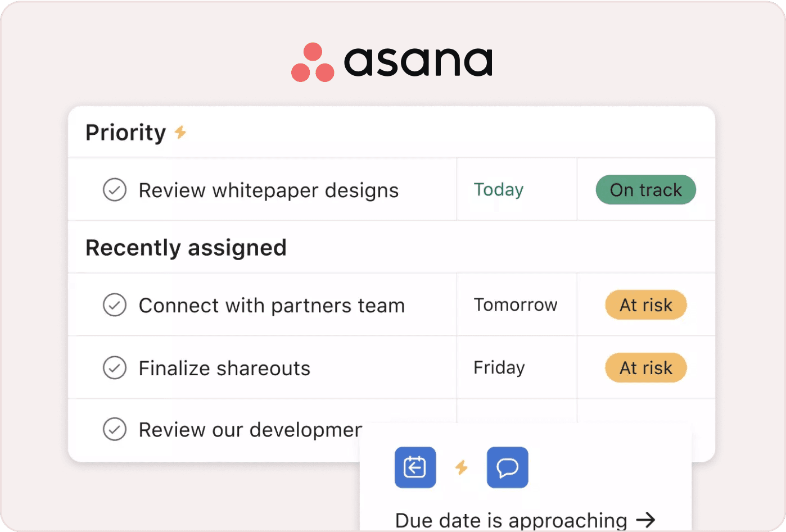Collapse the Recently assigned section
Screen dimensions: 786x532
(x=186, y=248)
